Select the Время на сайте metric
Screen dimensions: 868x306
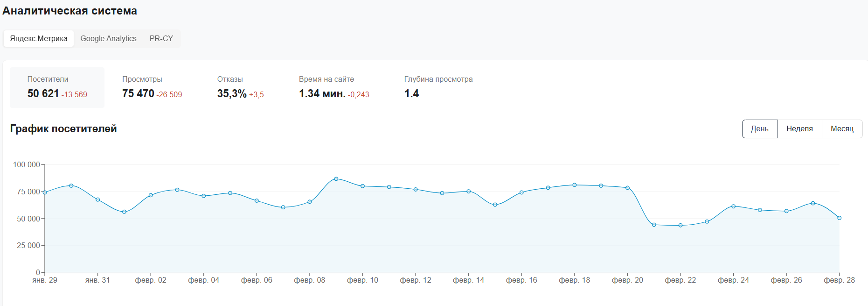pyautogui.click(x=333, y=87)
